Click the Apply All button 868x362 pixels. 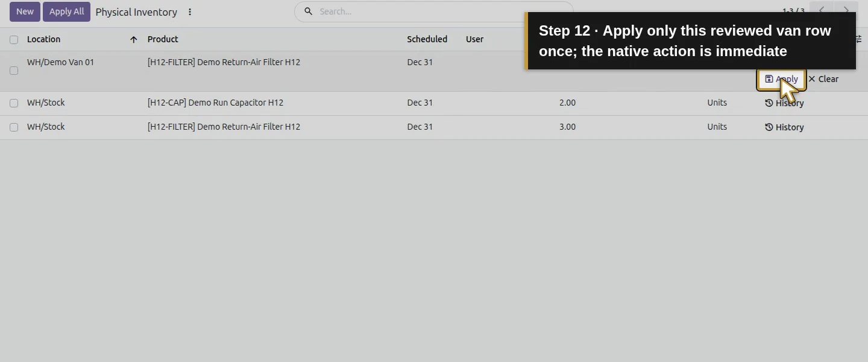coord(66,11)
